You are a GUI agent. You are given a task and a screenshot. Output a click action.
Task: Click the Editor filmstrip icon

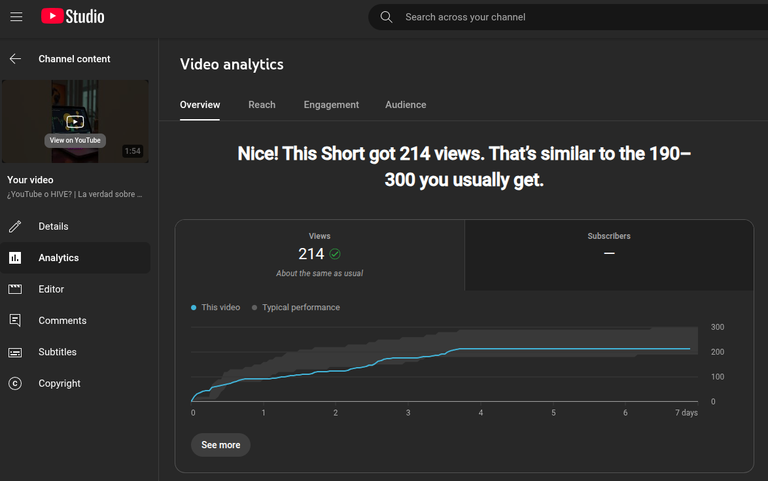tap(15, 289)
